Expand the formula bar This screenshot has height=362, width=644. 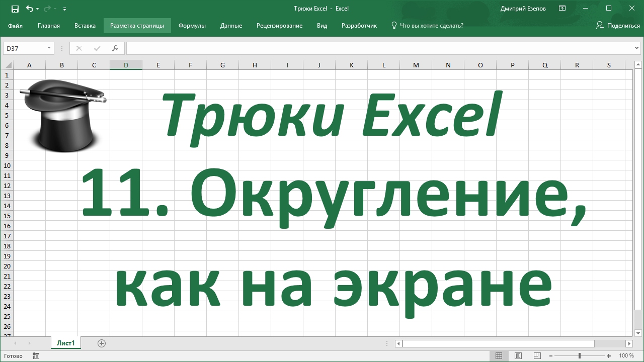click(x=637, y=48)
